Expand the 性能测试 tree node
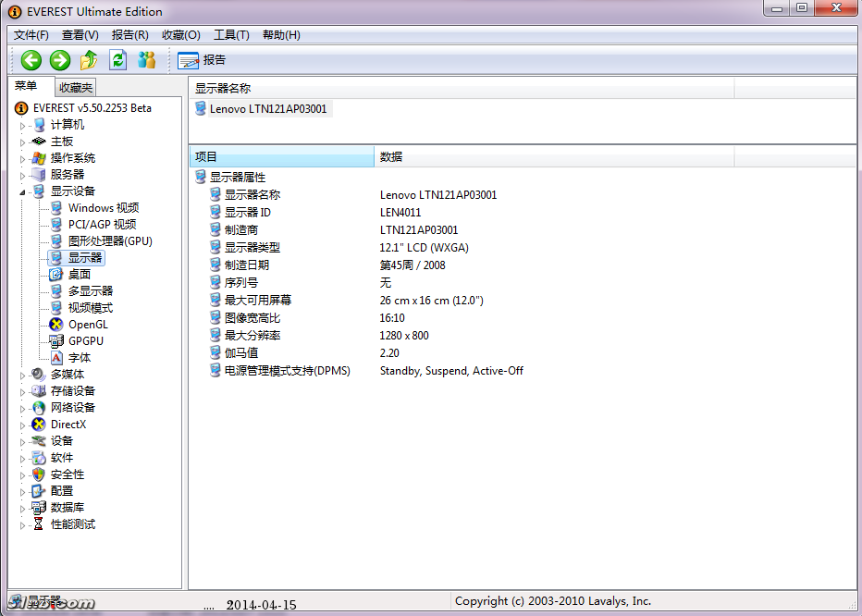This screenshot has width=862, height=616. [x=23, y=524]
